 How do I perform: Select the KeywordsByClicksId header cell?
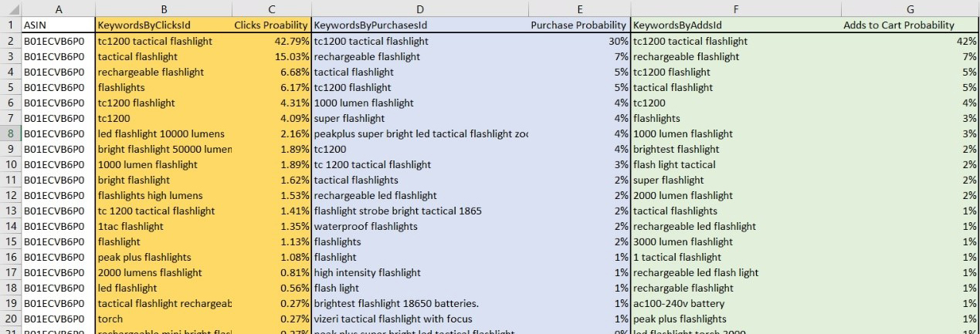tap(164, 25)
